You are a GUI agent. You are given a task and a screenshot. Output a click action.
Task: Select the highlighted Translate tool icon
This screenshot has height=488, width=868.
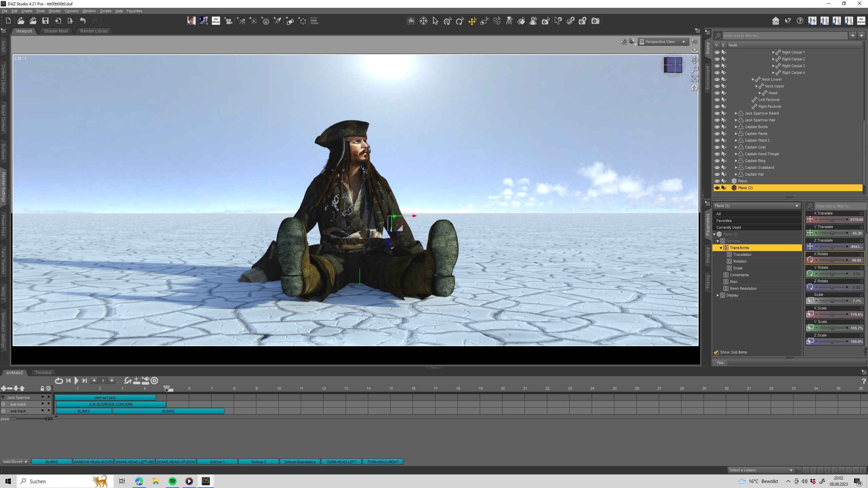472,21
